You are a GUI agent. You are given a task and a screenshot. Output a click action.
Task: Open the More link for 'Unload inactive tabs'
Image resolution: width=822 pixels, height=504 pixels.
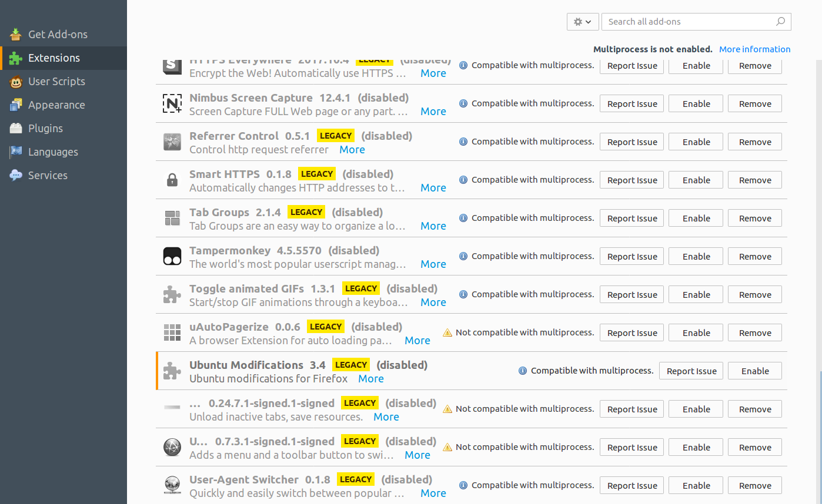(x=386, y=417)
